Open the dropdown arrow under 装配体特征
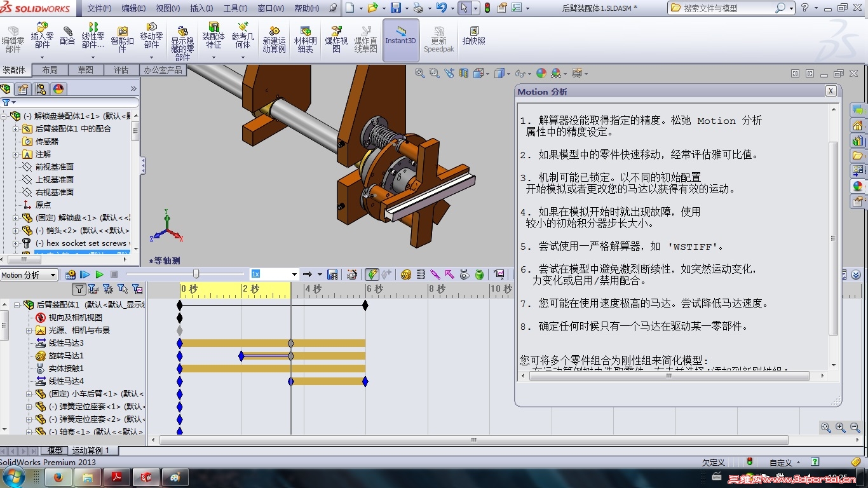Viewport: 868px width, 488px height. [x=214, y=57]
